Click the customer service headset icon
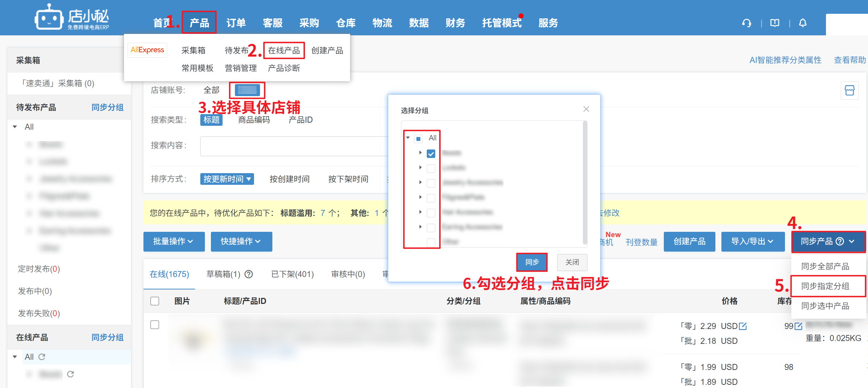868x388 pixels. (x=746, y=23)
